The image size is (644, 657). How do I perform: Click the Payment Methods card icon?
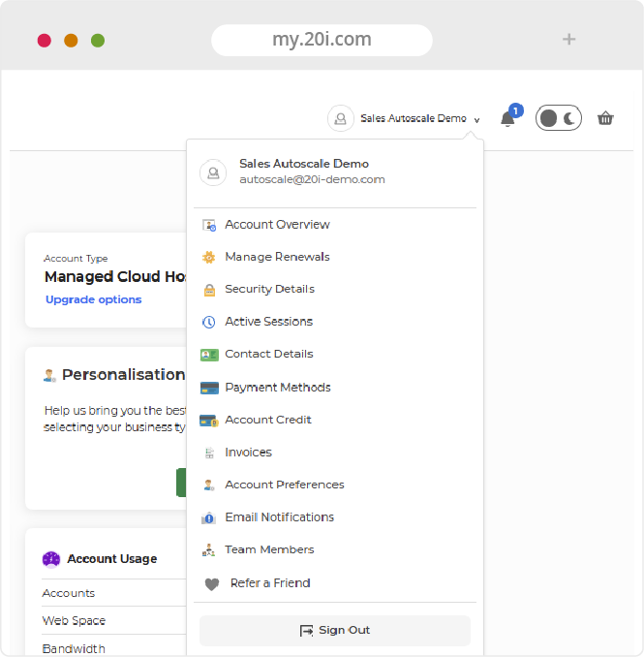click(208, 388)
